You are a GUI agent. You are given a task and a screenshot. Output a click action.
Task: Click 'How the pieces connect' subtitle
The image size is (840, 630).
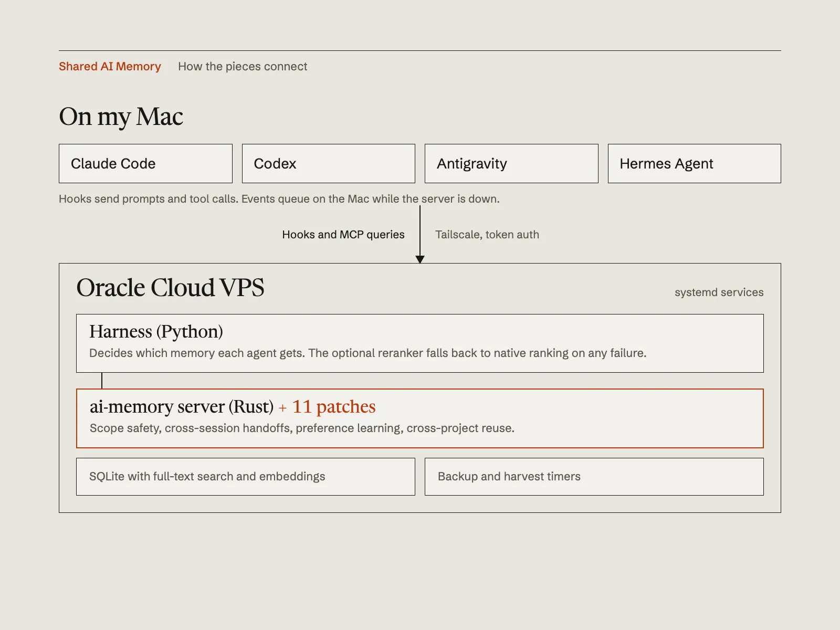click(243, 67)
